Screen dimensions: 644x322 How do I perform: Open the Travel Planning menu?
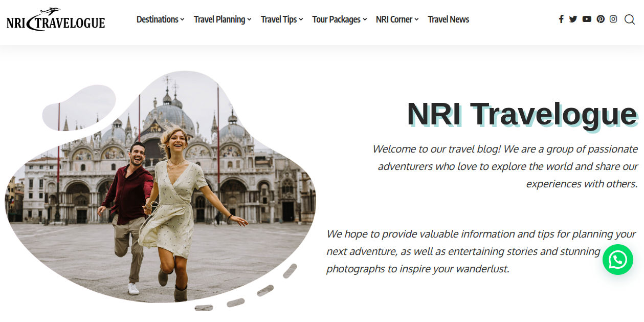tap(223, 19)
